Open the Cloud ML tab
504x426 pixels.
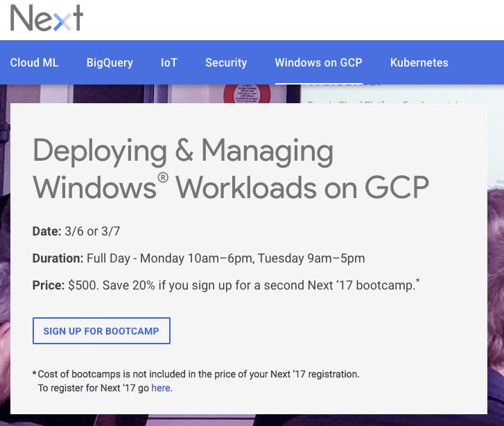point(34,62)
